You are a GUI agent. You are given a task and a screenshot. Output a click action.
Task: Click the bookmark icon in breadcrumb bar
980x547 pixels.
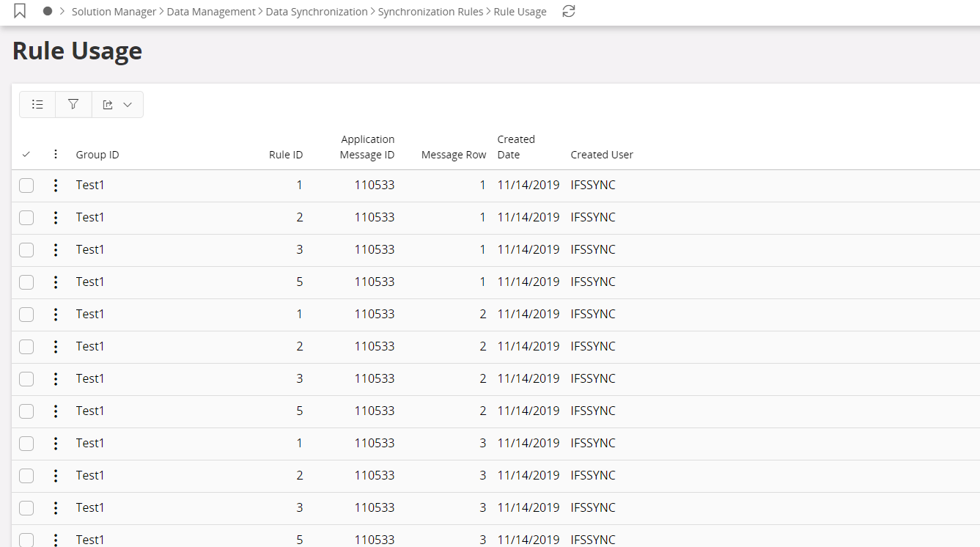pos(20,11)
